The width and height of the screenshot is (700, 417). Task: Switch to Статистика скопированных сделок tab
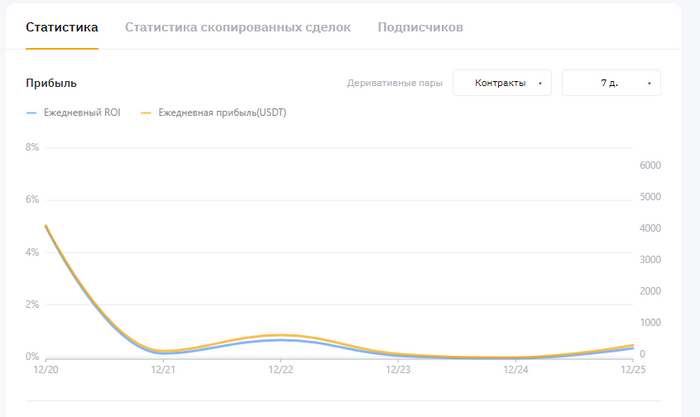click(x=238, y=27)
